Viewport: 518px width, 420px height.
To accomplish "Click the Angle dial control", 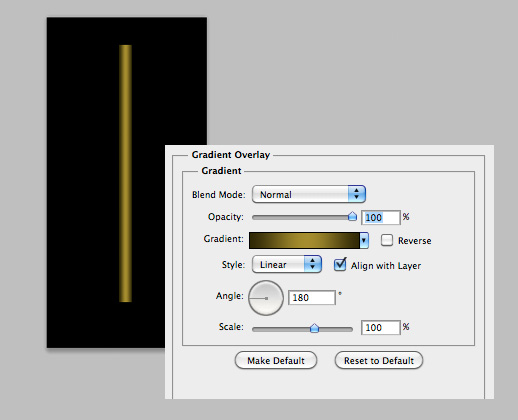I will [266, 298].
